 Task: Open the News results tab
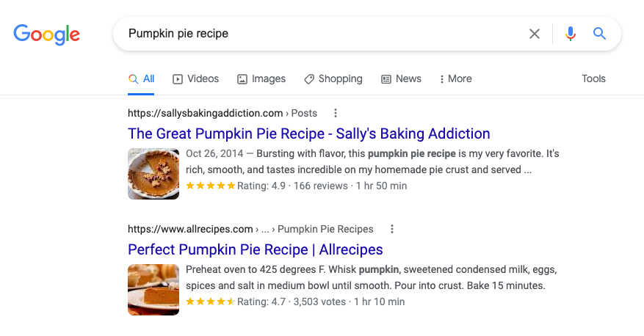click(x=401, y=78)
